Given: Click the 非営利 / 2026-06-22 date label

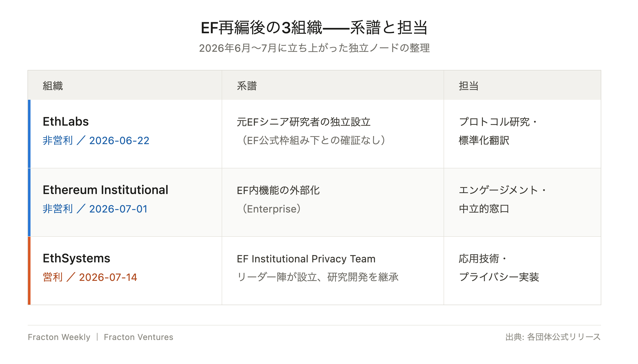Looking at the screenshot, I should click(x=96, y=140).
